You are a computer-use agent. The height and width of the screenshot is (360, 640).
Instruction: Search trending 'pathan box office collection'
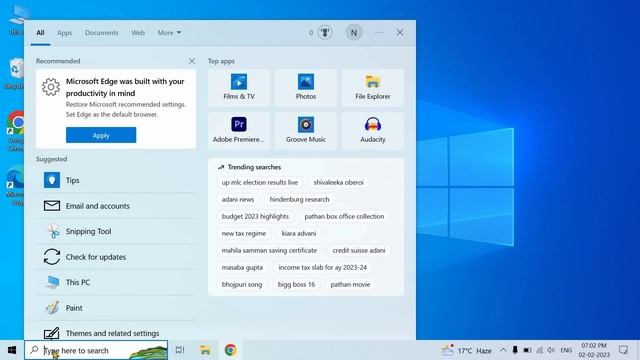point(344,216)
